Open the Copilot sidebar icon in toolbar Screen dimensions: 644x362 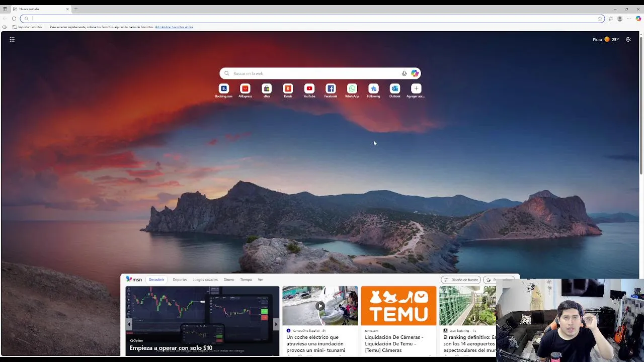pyautogui.click(x=638, y=19)
